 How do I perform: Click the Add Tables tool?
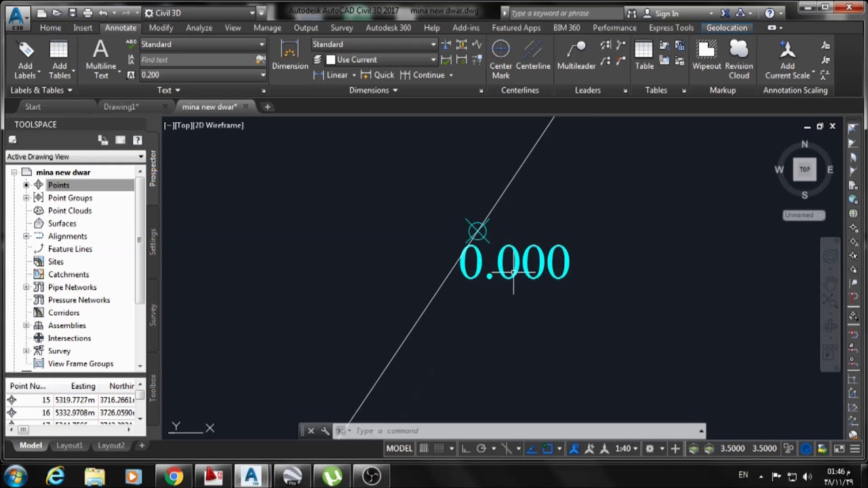tap(59, 60)
